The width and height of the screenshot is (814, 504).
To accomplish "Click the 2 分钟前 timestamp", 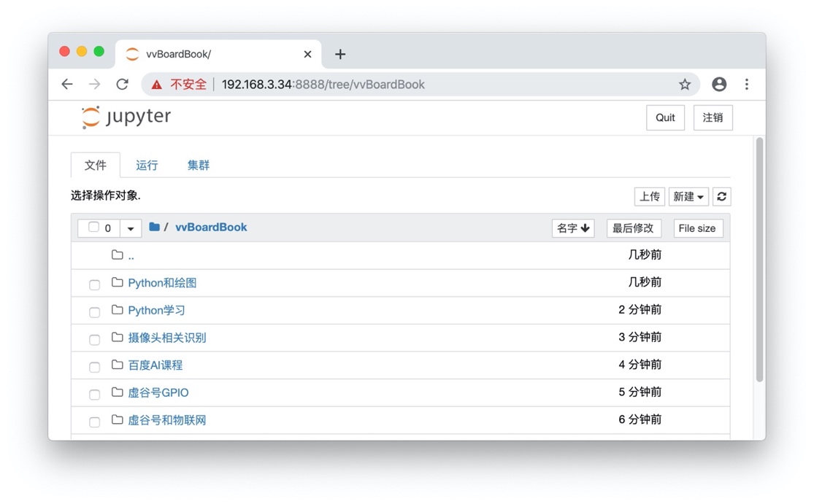I will pyautogui.click(x=640, y=309).
